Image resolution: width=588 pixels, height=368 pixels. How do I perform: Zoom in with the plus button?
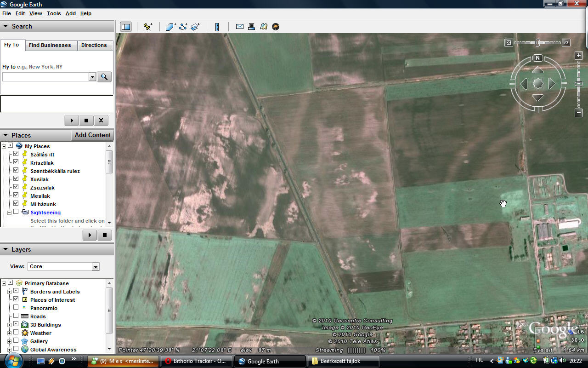pyautogui.click(x=579, y=56)
